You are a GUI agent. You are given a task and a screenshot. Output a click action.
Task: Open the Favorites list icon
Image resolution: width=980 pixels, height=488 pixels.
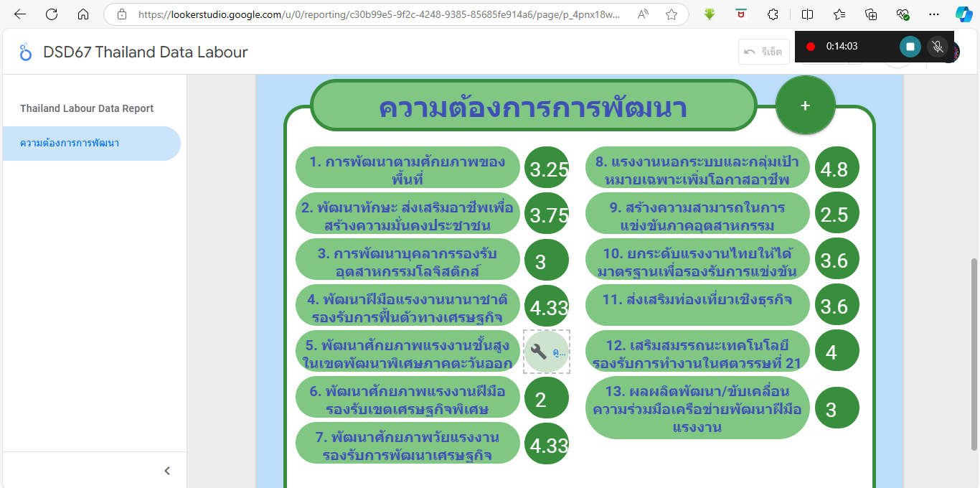[839, 14]
